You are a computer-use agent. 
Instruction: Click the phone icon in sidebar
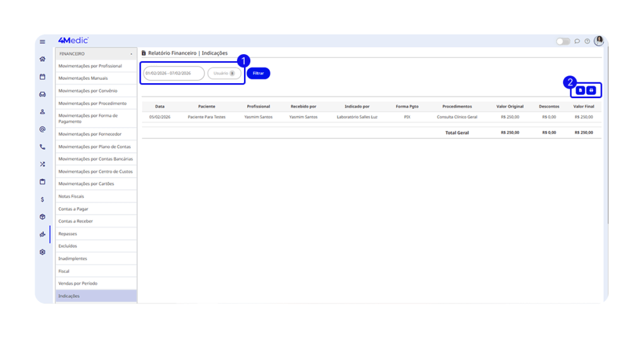click(42, 147)
